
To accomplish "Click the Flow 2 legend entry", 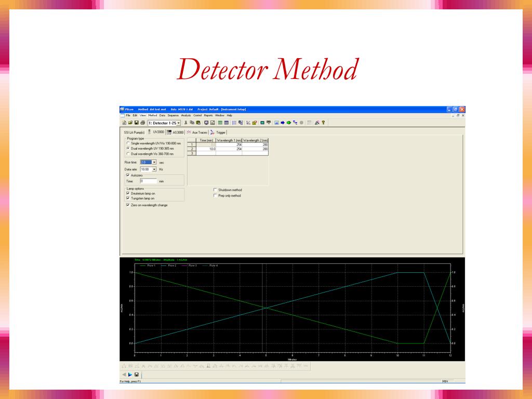I will (169, 265).
